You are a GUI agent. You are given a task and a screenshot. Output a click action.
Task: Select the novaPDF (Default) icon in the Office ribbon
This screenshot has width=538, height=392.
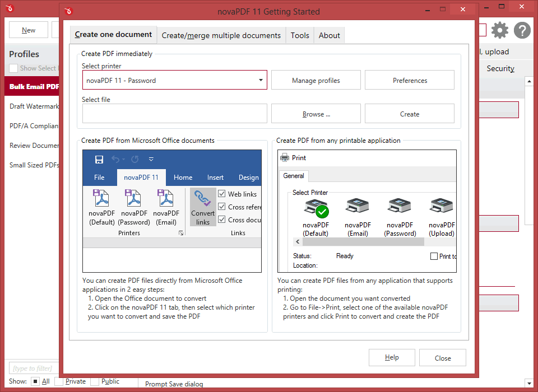[x=101, y=202]
